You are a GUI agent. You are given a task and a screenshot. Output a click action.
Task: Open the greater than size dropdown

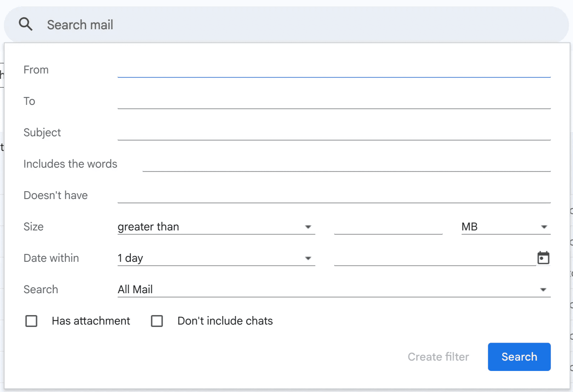tap(216, 227)
